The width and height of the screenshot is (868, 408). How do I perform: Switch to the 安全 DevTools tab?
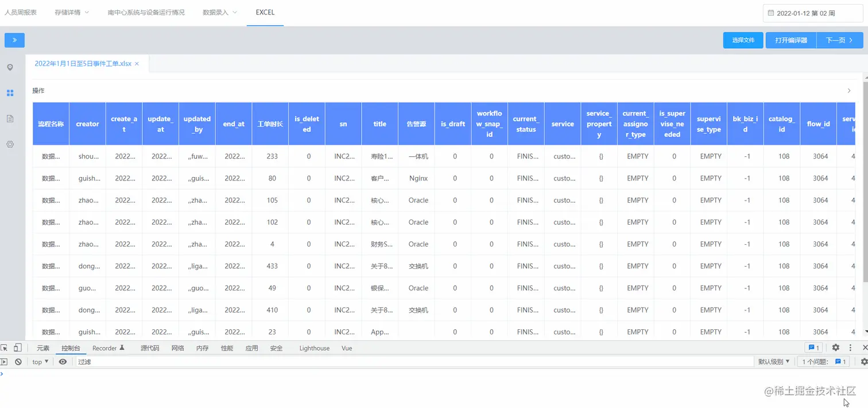tap(276, 348)
